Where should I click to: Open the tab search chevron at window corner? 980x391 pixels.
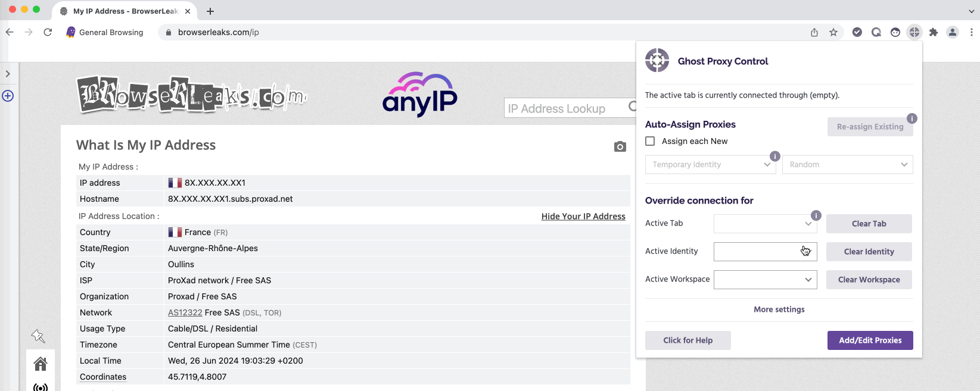point(972,11)
